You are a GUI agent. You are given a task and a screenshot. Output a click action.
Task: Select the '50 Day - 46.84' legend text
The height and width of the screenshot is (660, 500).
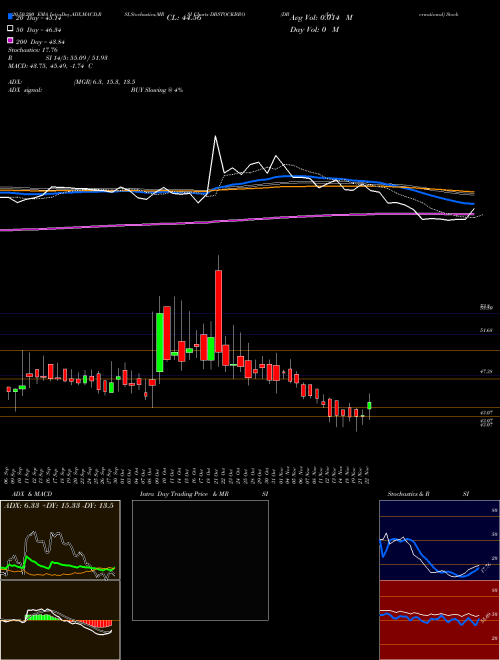[38, 30]
